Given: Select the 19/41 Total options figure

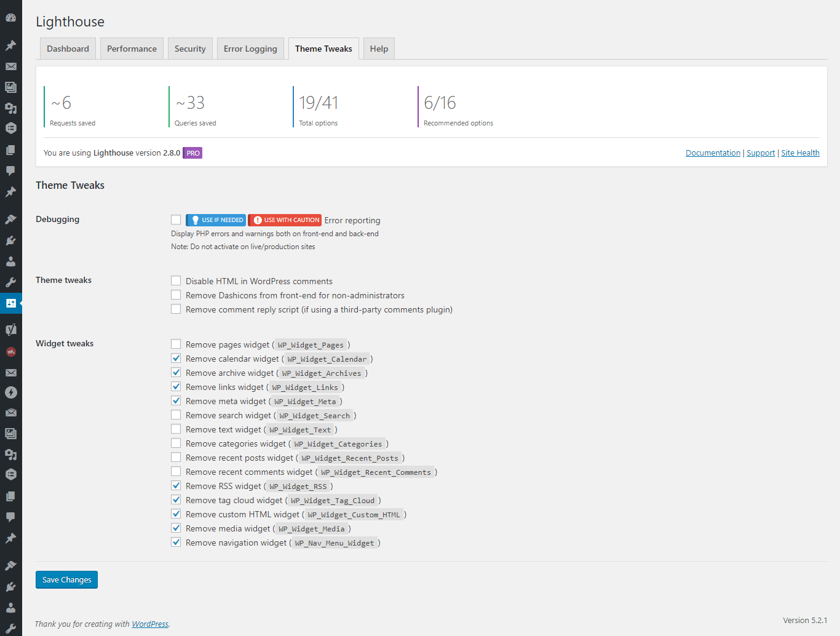Looking at the screenshot, I should click(x=319, y=103).
